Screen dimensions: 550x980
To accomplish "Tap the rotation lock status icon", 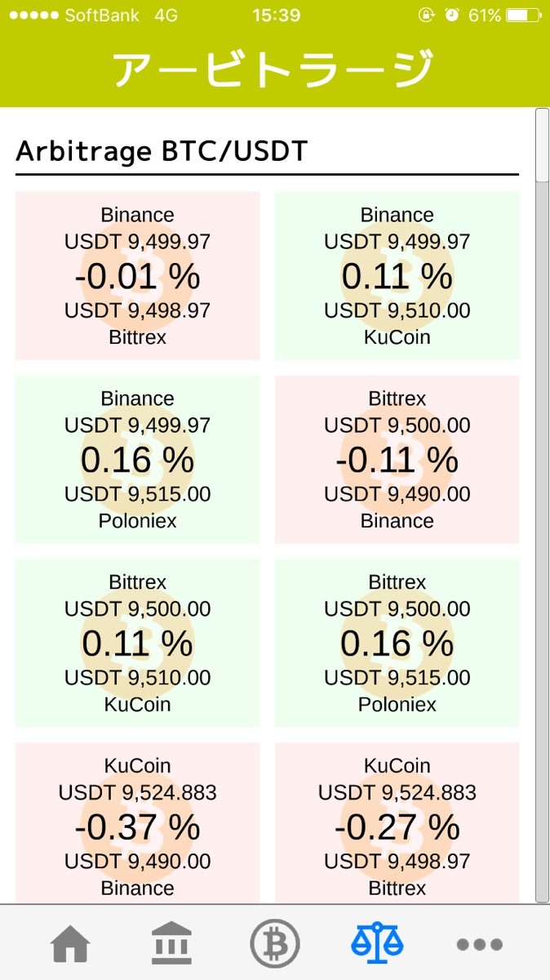I will tap(426, 16).
